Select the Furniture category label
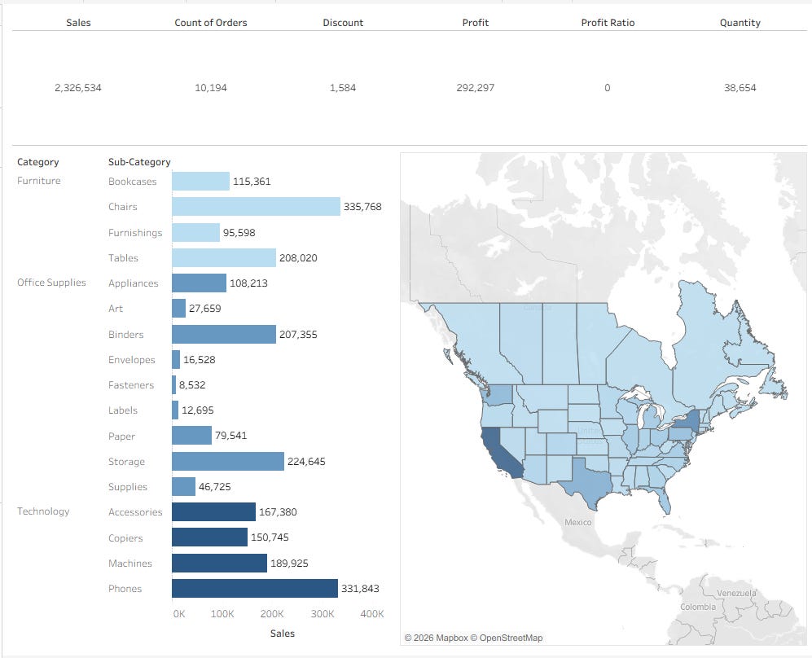Image resolution: width=812 pixels, height=658 pixels. pyautogui.click(x=39, y=181)
